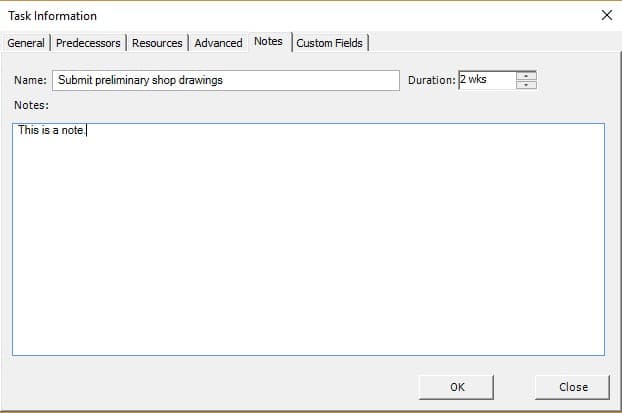Close the Task Information dialog with X
This screenshot has height=413, width=622.
607,15
